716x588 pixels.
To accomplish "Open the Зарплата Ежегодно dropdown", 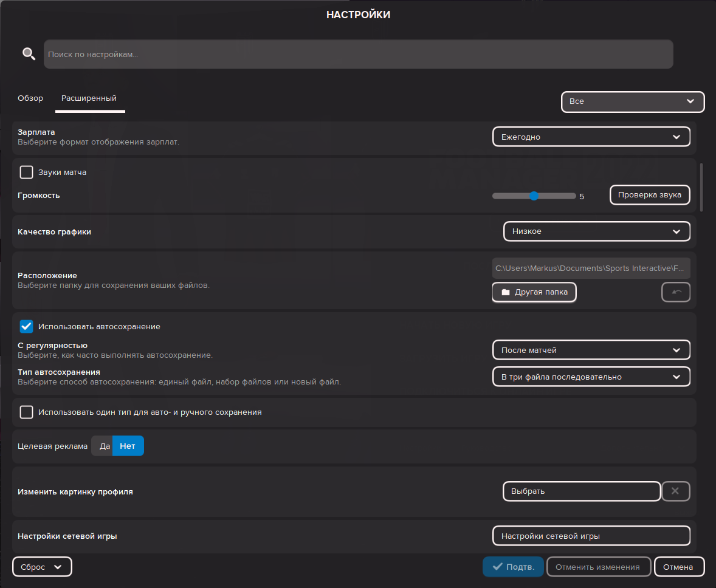I will [x=591, y=137].
